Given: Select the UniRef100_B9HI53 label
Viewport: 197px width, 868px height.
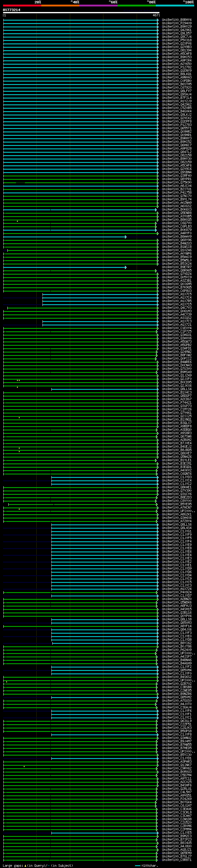Looking at the screenshot, I should (x=176, y=57).
